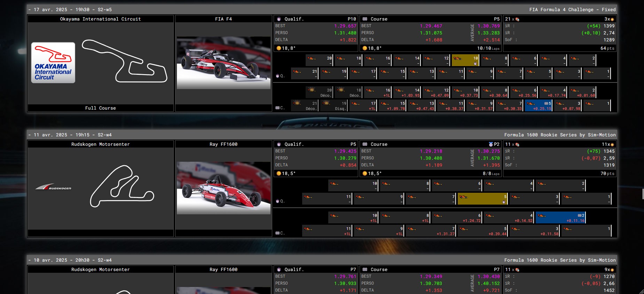The width and height of the screenshot is (644, 294).
Task: Select the FIA F4 car thumbnail
Action: (x=223, y=63)
